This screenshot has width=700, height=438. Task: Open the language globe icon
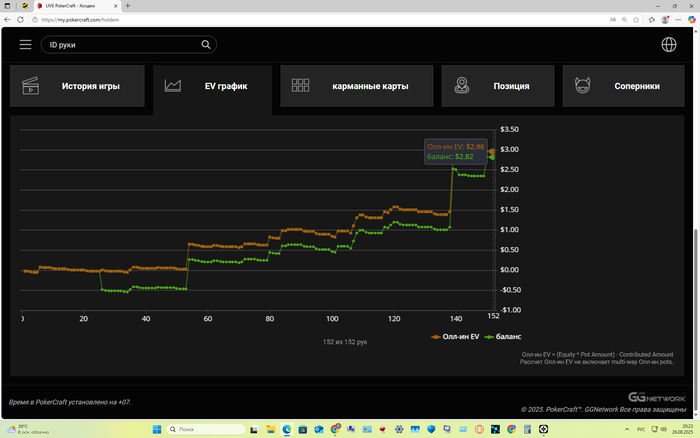click(x=669, y=45)
